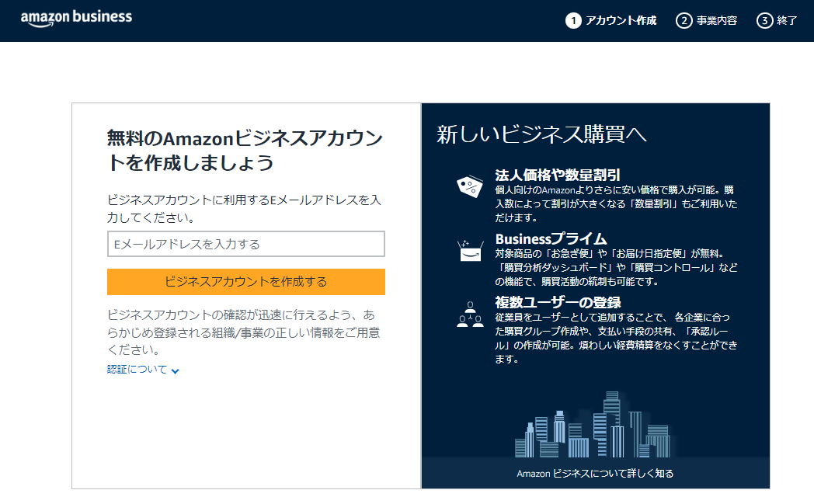Open the 認証について details section
Image resolution: width=814 pixels, height=504 pixels.
pos(137,370)
